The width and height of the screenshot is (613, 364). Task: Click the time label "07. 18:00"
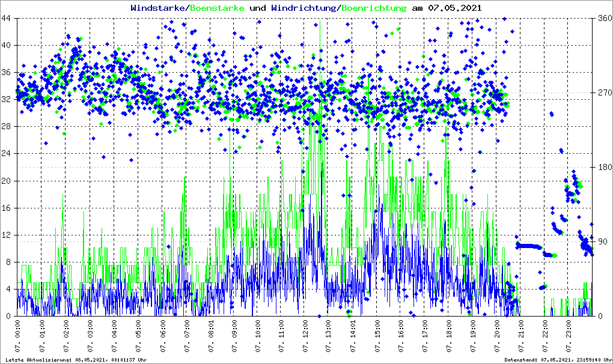(x=449, y=336)
